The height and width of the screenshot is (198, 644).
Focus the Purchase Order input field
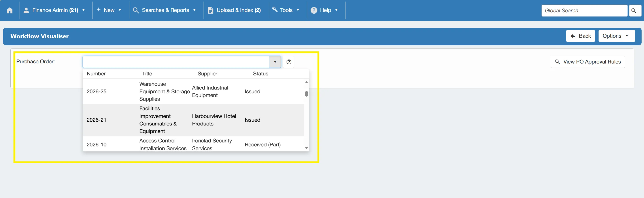point(176,62)
